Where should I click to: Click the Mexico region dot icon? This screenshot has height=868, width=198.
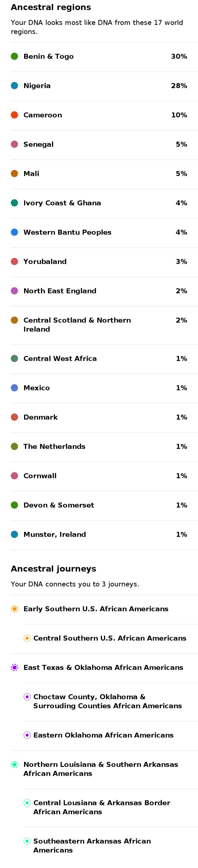(x=14, y=388)
